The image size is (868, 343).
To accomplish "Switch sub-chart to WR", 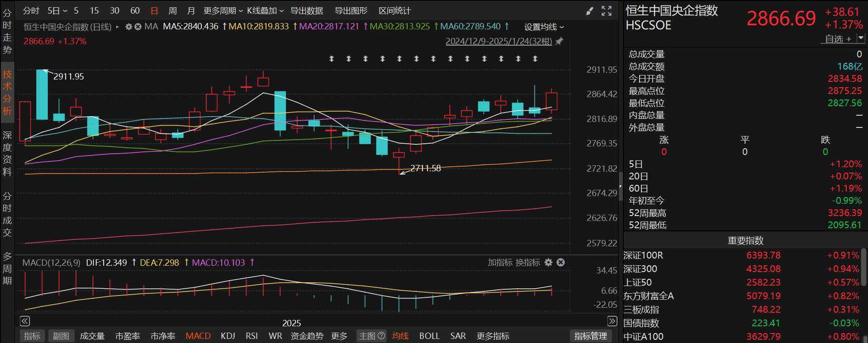I will tap(275, 336).
